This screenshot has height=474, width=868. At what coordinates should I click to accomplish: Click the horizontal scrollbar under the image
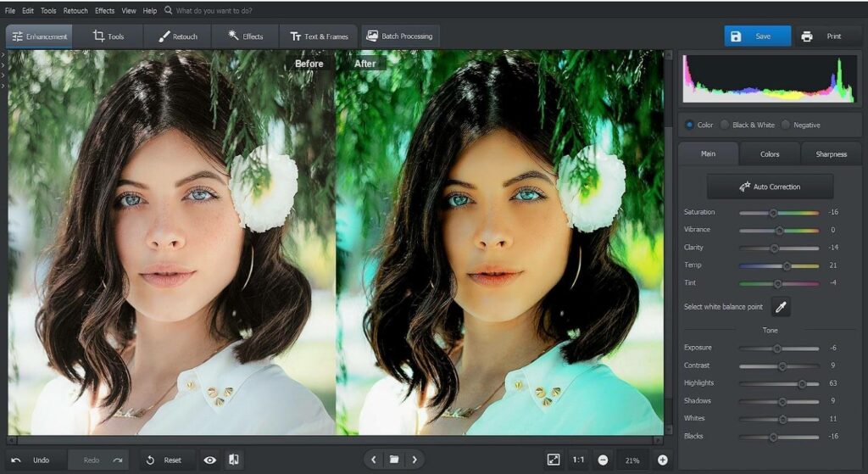tap(335, 441)
